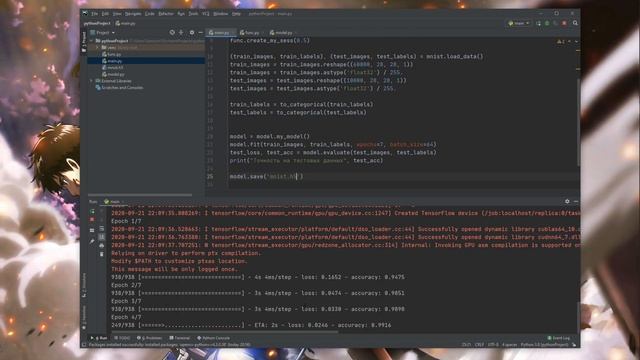This screenshot has width=640, height=360.
Task: Open the Code menu
Action: [150, 14]
